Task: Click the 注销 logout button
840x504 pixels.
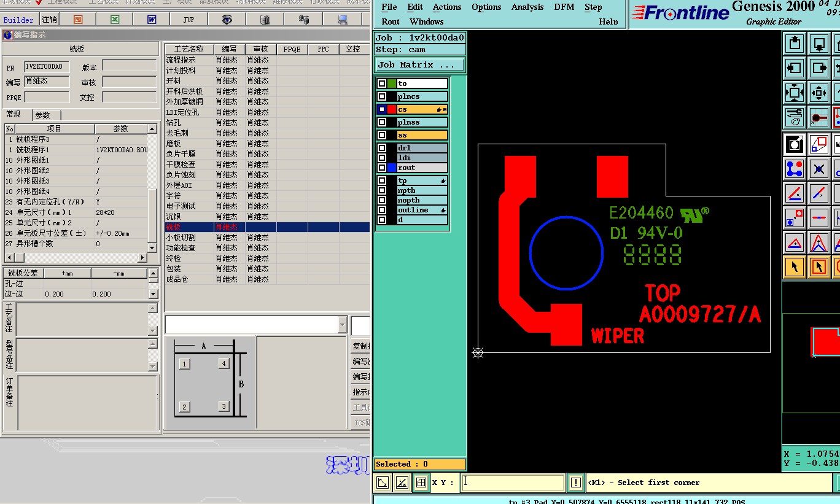Action: pos(49,20)
